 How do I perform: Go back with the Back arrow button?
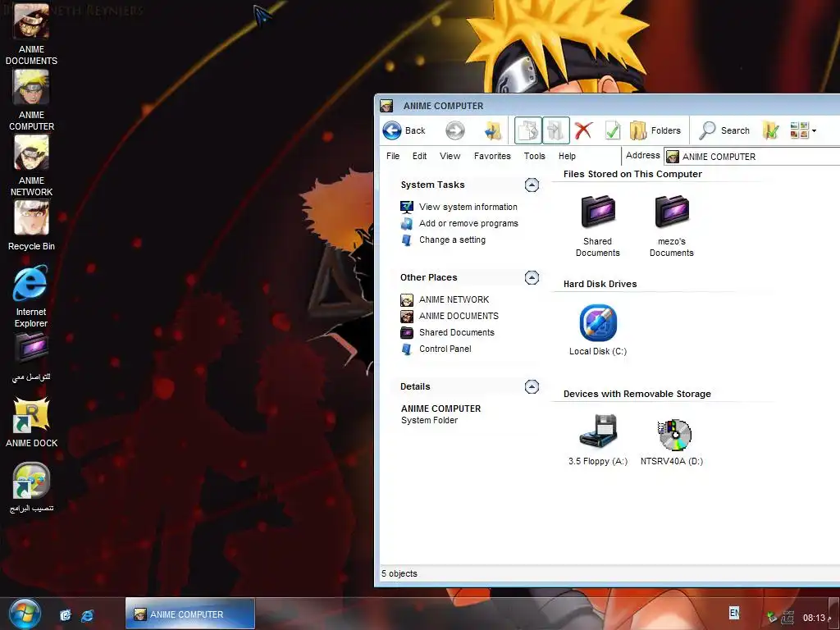pyautogui.click(x=404, y=130)
